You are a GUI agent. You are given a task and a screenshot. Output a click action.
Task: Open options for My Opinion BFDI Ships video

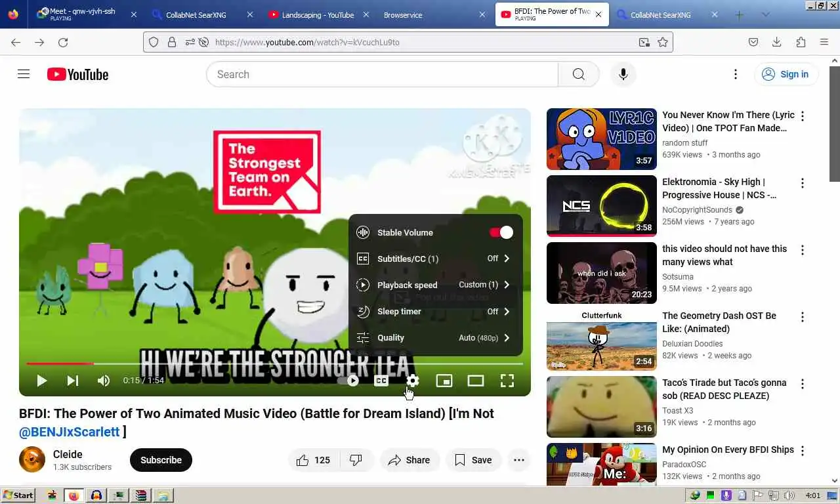802,451
